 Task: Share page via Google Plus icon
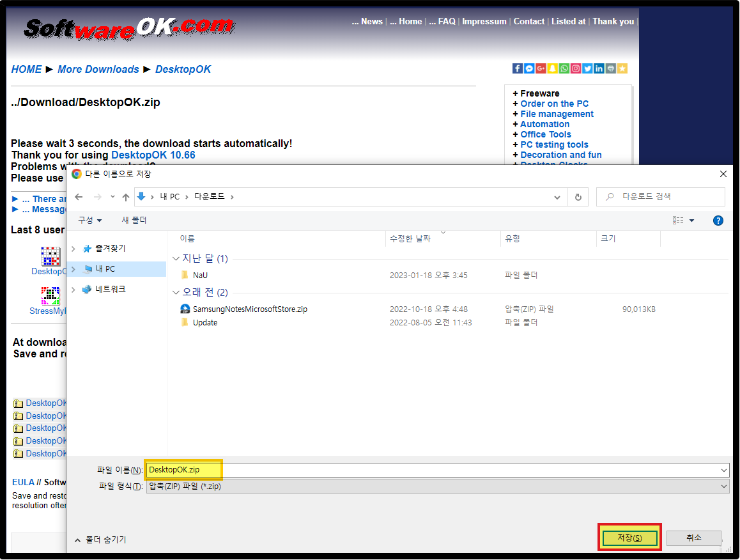coord(541,68)
